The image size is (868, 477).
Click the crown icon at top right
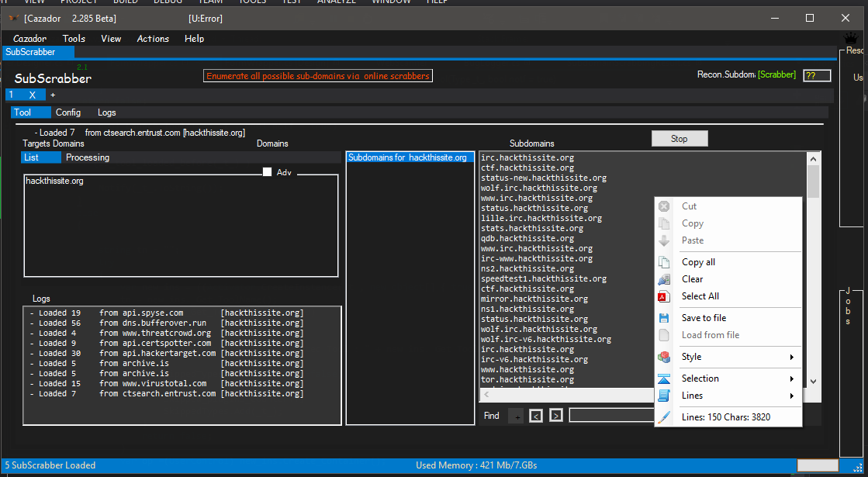[x=849, y=39]
